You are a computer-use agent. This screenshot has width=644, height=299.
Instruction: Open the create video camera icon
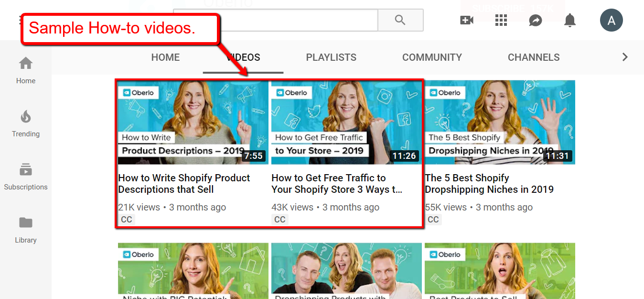(467, 20)
